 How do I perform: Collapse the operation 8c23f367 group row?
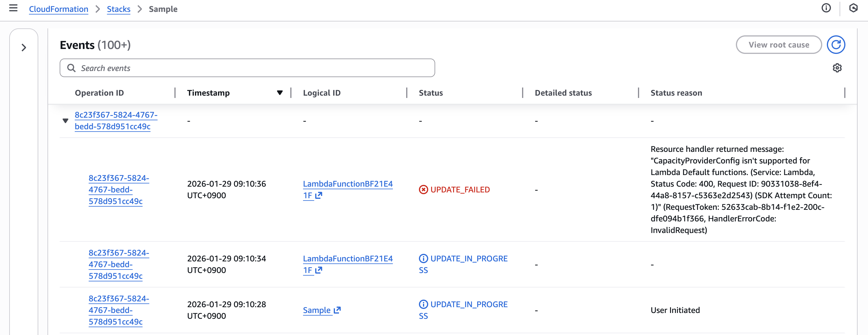point(65,121)
